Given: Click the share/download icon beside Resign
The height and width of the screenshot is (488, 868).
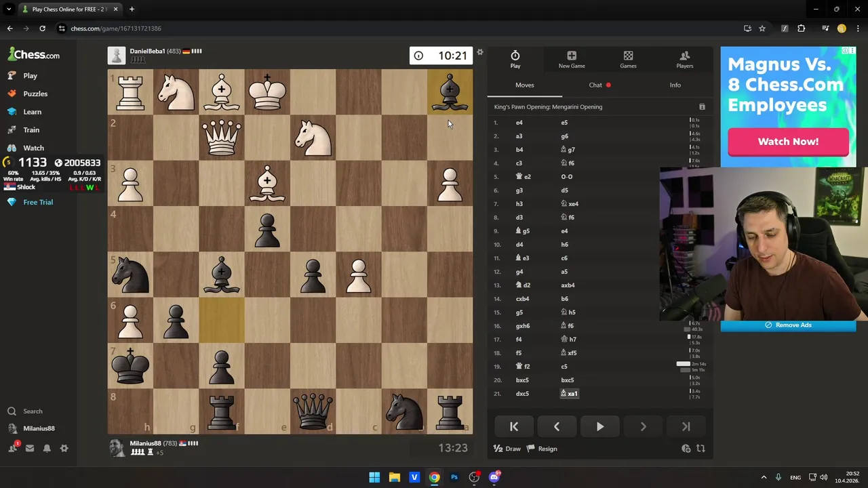Looking at the screenshot, I should (x=686, y=449).
